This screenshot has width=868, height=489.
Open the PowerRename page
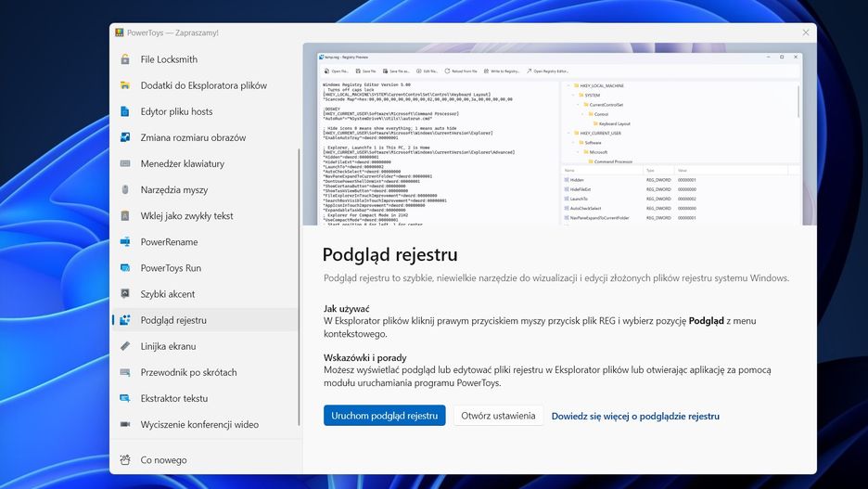pyautogui.click(x=205, y=241)
